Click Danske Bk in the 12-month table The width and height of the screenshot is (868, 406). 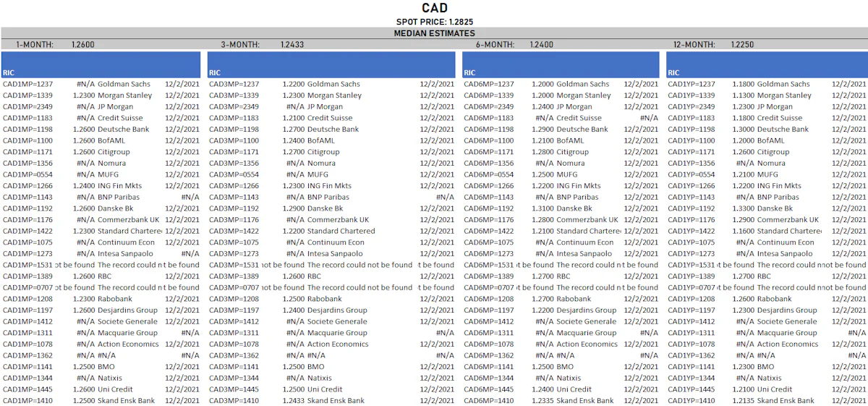[776, 208]
